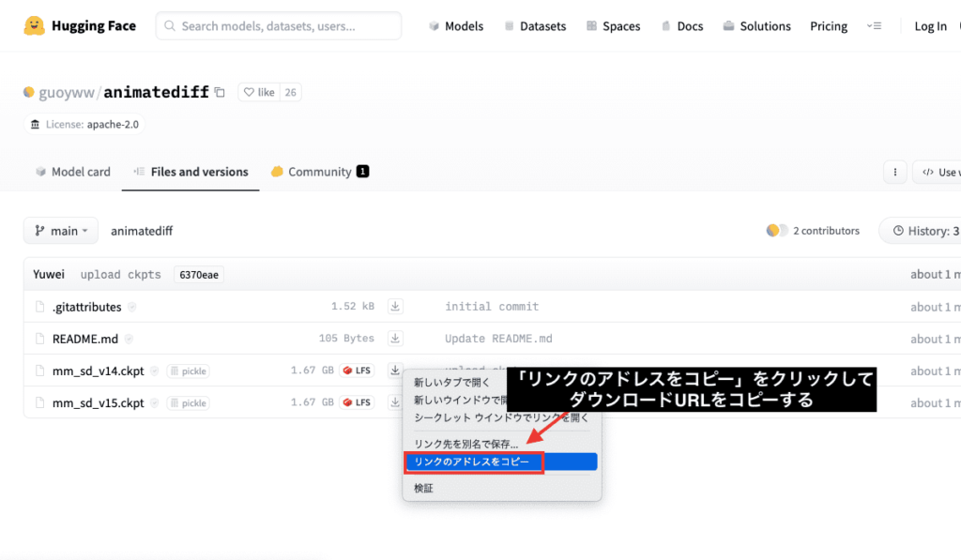Open the three-dot more options button

[894, 173]
